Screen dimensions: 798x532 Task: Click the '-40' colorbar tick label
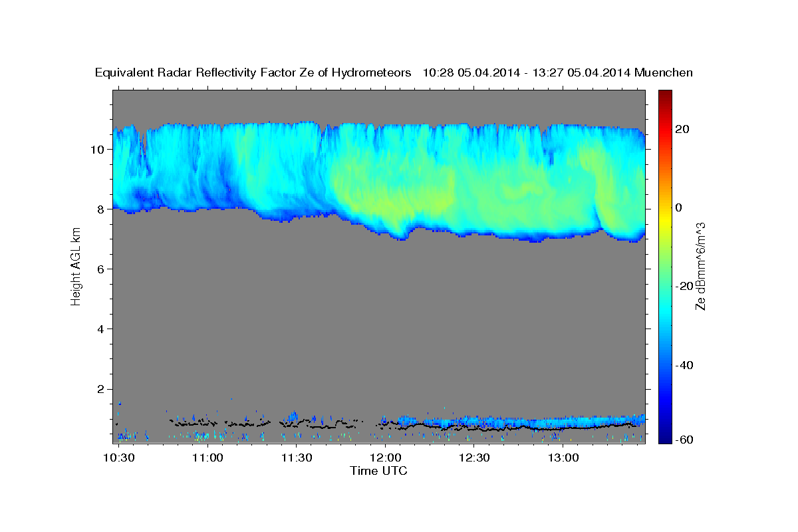click(x=685, y=365)
